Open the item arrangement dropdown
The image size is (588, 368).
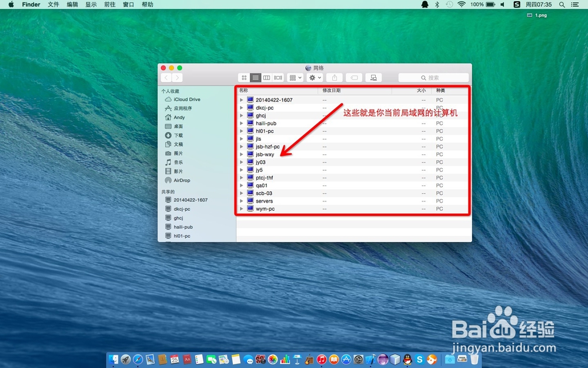[x=295, y=78]
